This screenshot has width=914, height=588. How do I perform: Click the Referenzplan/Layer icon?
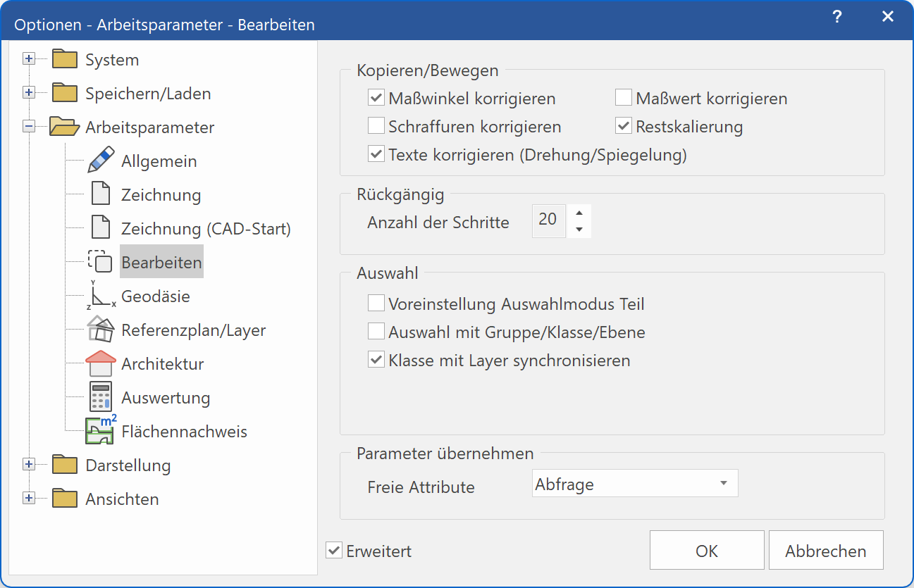tap(100, 330)
